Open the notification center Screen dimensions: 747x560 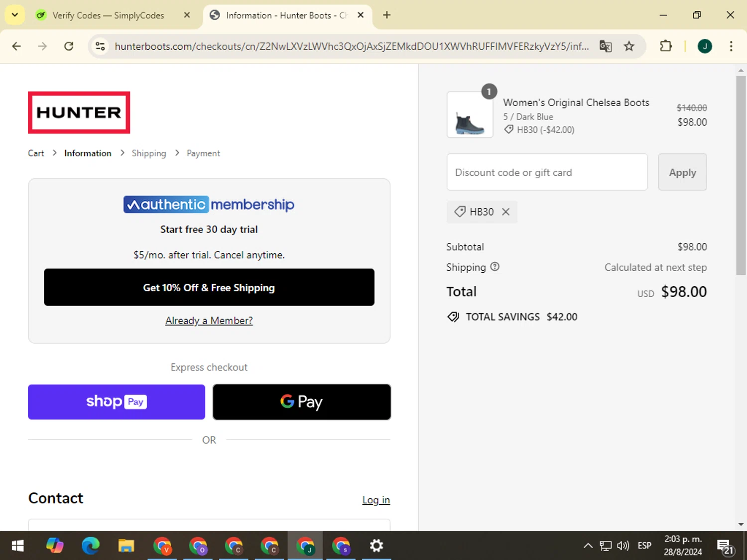(x=726, y=547)
